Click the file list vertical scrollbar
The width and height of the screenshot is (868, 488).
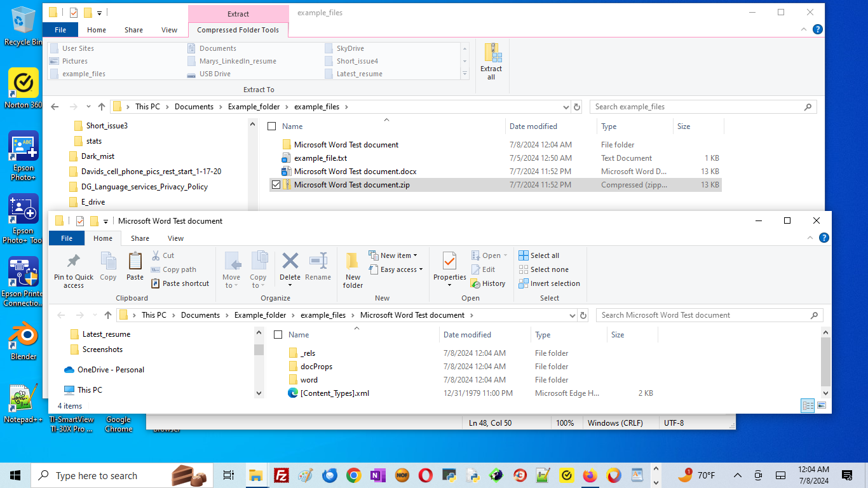pyautogui.click(x=825, y=362)
